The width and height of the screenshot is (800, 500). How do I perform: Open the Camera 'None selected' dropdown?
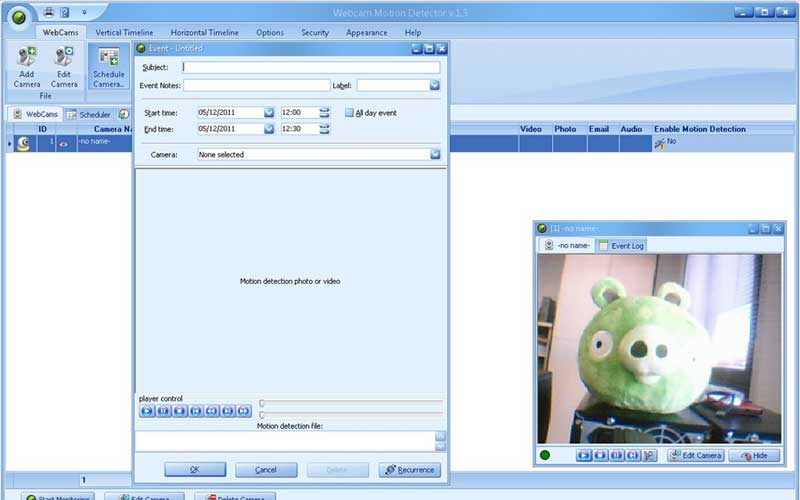(435, 154)
